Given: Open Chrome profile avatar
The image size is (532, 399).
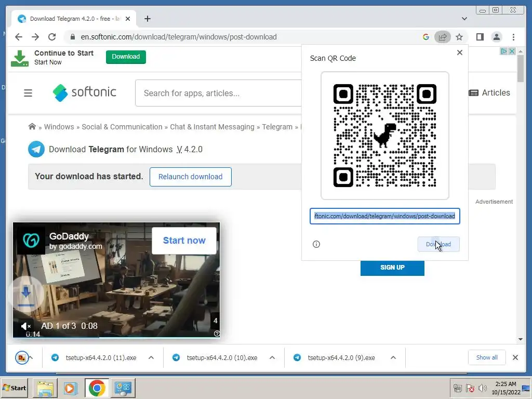Looking at the screenshot, I should (x=496, y=37).
